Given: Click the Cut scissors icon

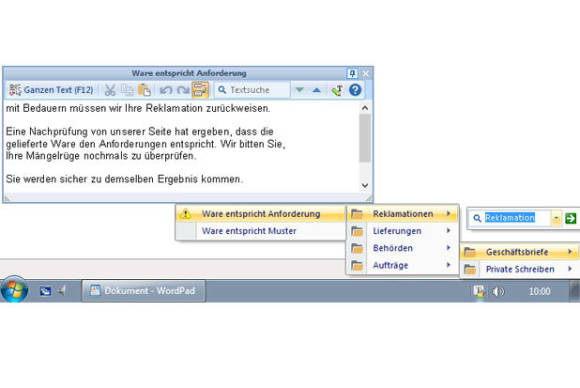Looking at the screenshot, I should [110, 90].
